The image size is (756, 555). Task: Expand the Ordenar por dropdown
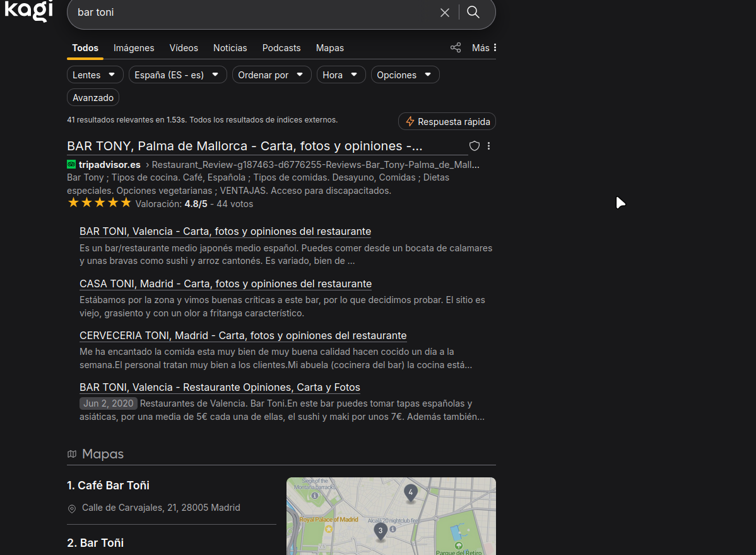click(x=271, y=75)
